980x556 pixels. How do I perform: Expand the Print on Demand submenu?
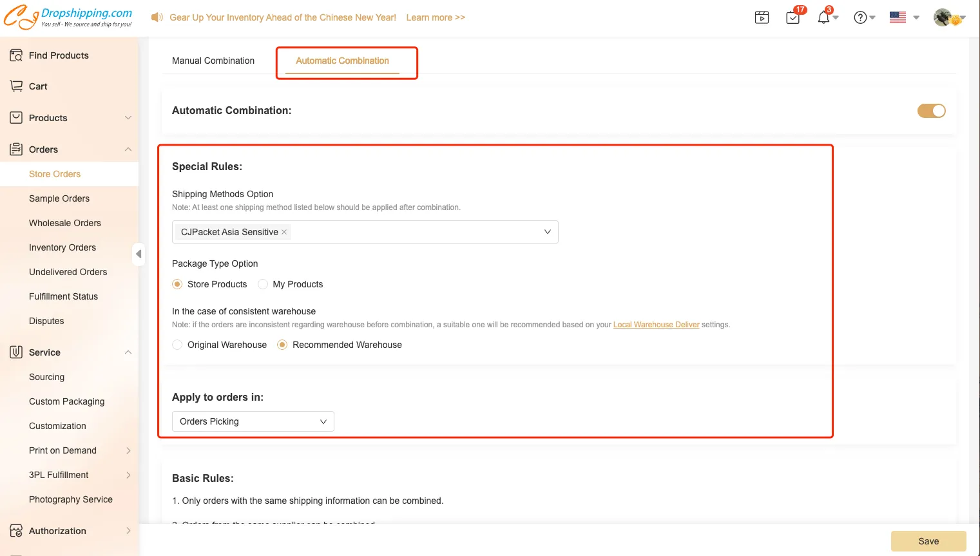click(128, 450)
